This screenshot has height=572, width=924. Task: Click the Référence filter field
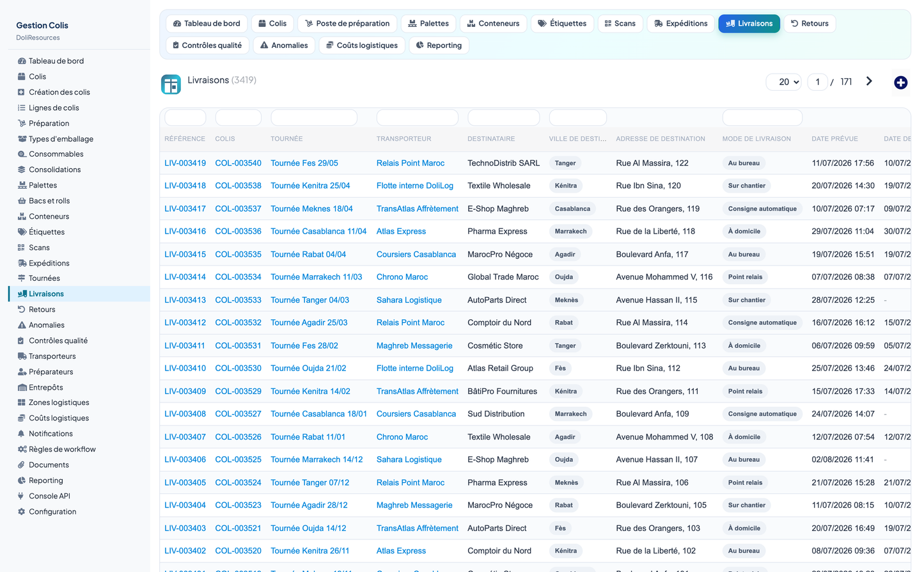(185, 118)
